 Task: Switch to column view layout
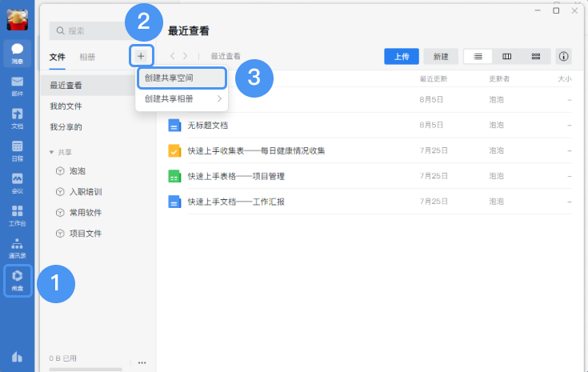coord(506,56)
